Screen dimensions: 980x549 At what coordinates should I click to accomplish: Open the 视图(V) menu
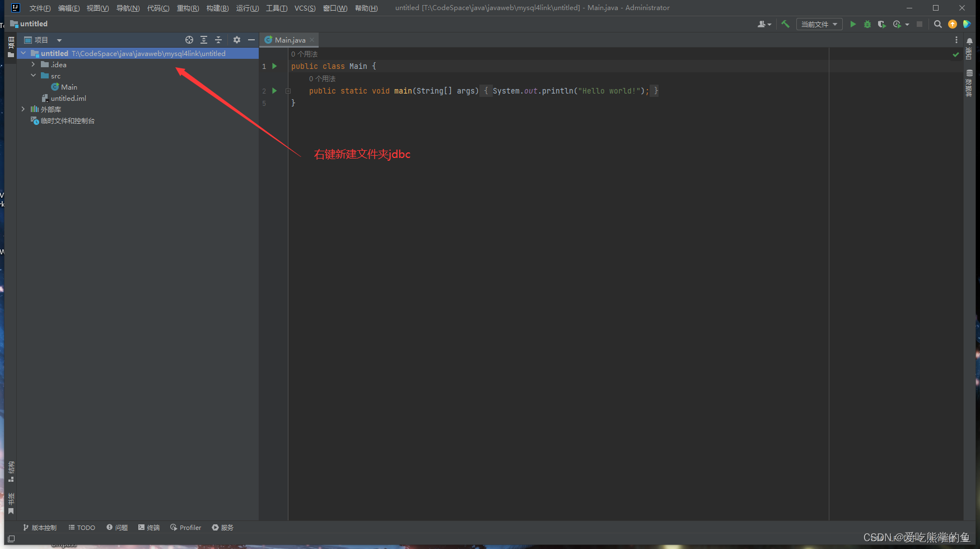(97, 8)
